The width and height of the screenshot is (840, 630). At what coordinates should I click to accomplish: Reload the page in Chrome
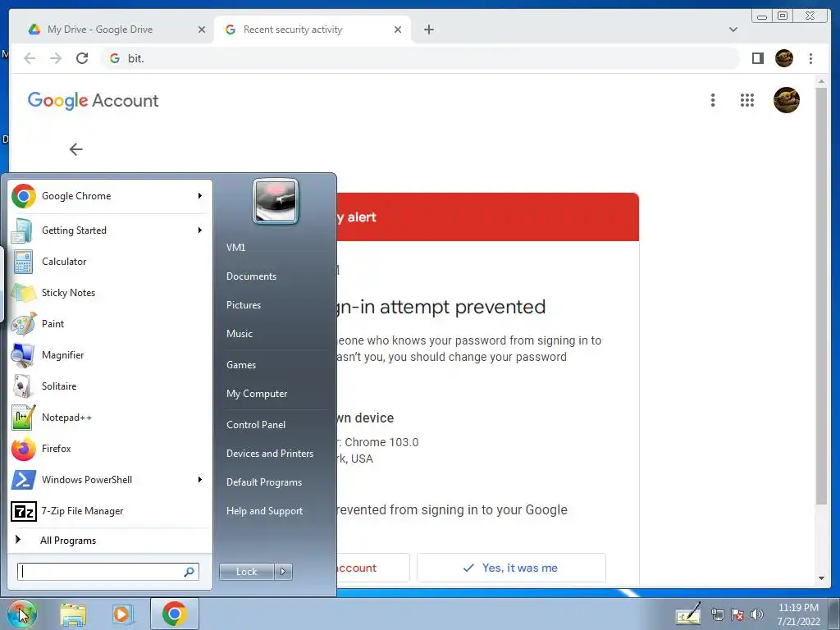[x=82, y=58]
